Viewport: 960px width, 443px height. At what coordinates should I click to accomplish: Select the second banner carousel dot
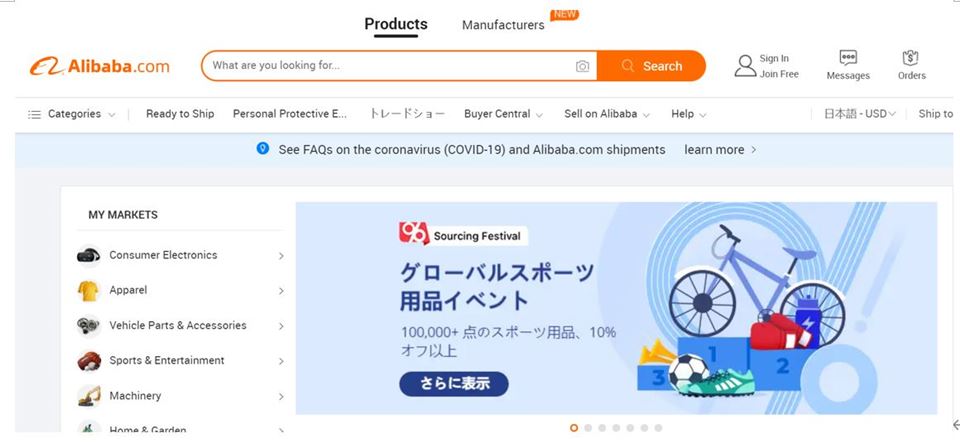tap(588, 428)
